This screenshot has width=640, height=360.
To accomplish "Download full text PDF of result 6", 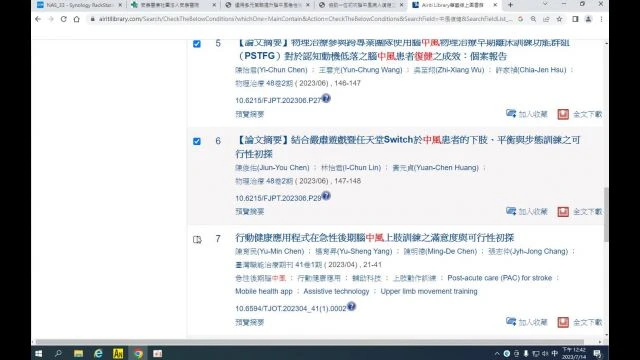I will click(x=580, y=212).
